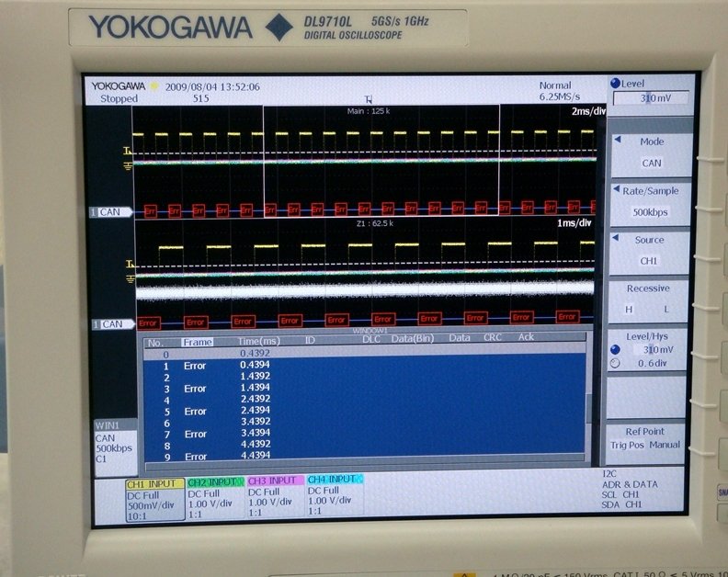Click the Normal acquisition mode label

click(x=555, y=85)
